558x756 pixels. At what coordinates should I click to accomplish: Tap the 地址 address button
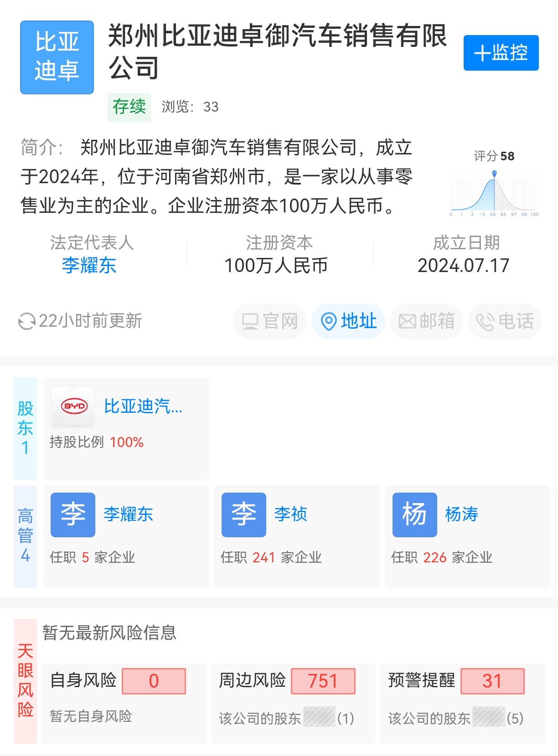tap(348, 321)
